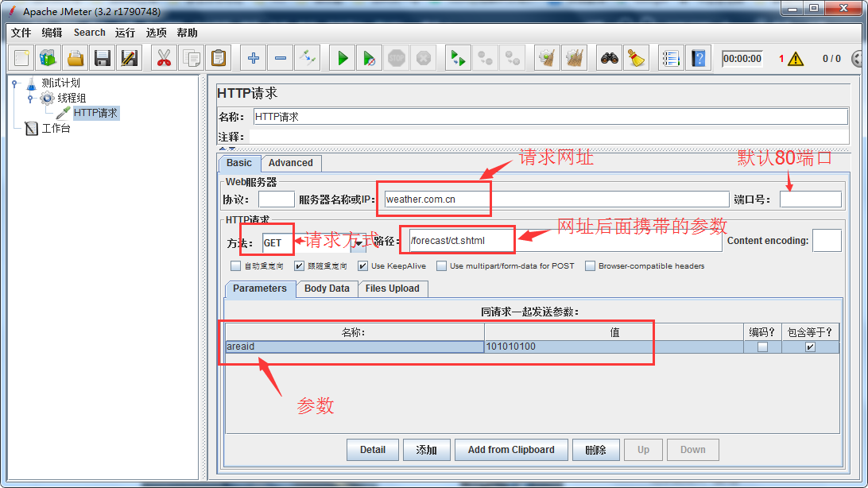
Task: Click the 删除 button
Action: click(595, 450)
